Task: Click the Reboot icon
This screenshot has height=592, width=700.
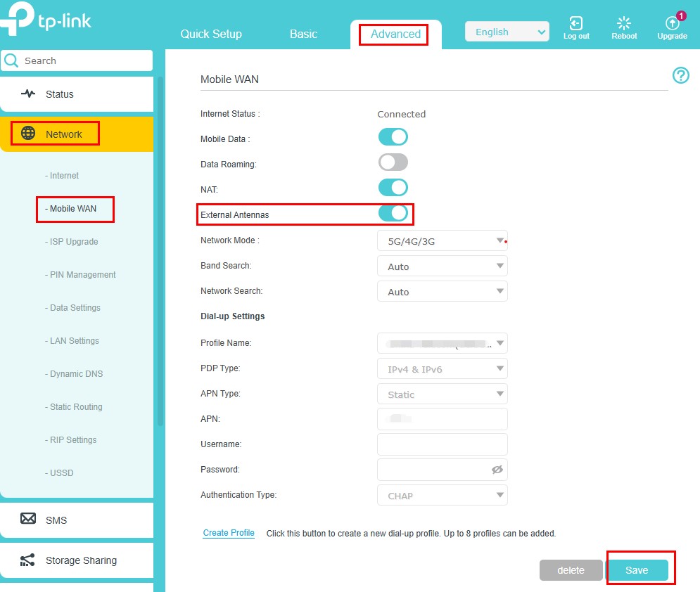Action: [x=624, y=22]
